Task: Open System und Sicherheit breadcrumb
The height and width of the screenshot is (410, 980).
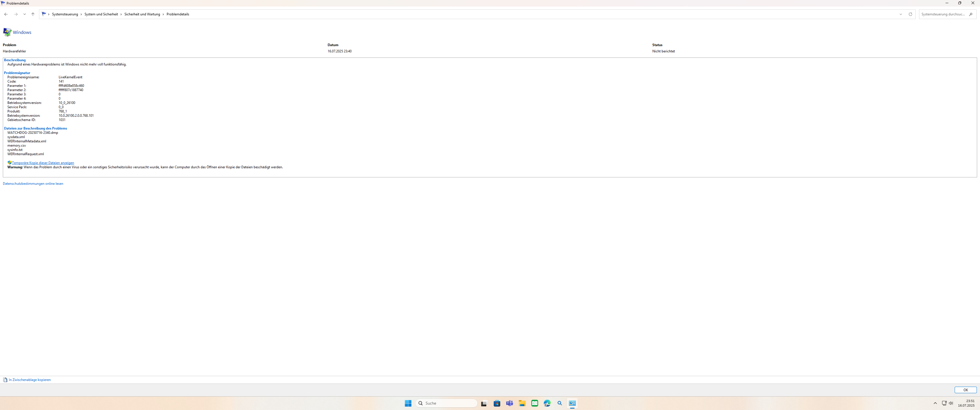Action: pos(101,15)
